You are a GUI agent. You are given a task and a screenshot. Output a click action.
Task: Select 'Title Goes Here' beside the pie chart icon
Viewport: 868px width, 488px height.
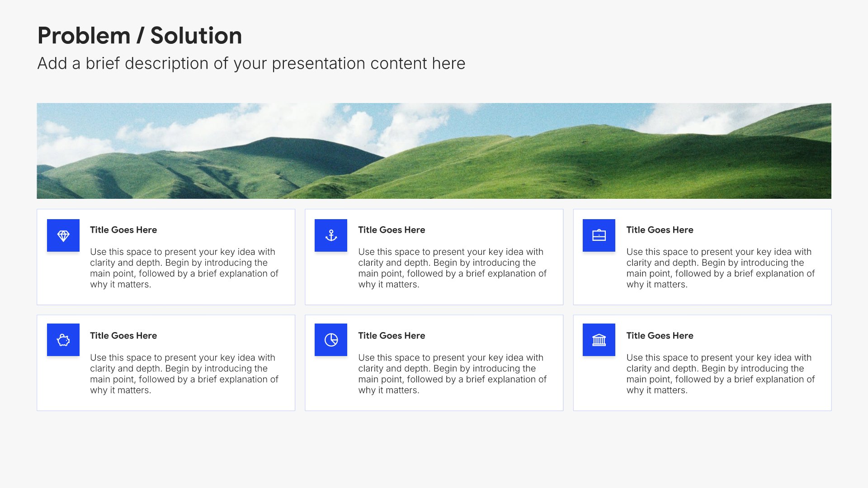pos(392,336)
